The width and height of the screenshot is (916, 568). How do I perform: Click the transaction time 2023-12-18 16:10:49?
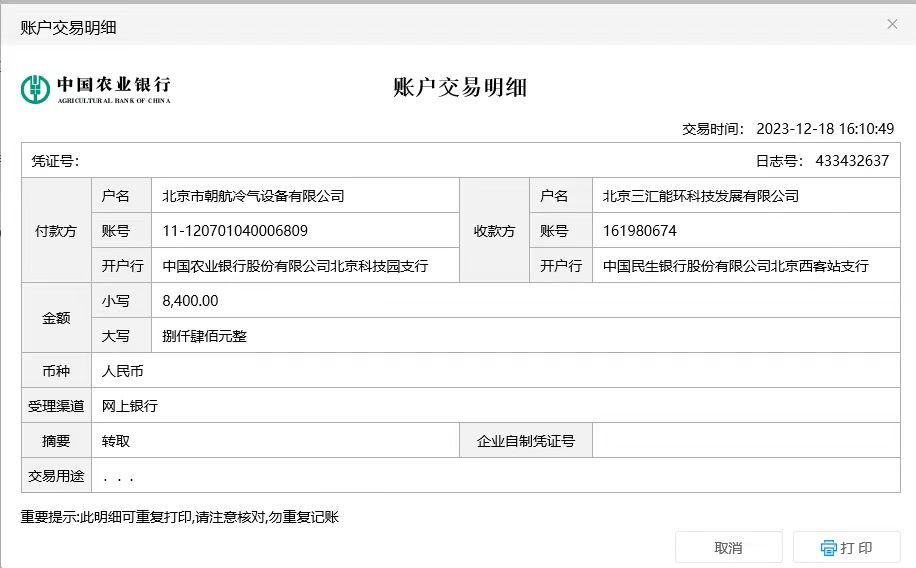(x=825, y=129)
